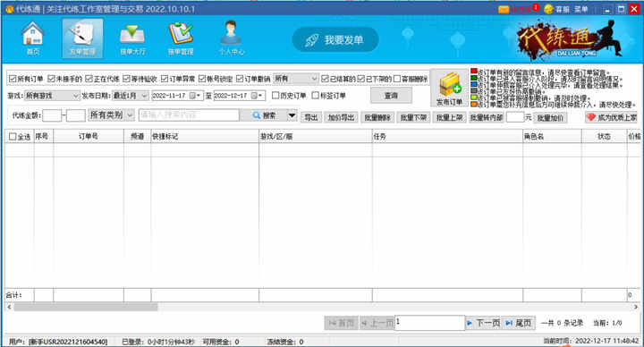644x347 pixels.
Task: Toggle 已下架的 checkbox
Action: click(x=361, y=79)
